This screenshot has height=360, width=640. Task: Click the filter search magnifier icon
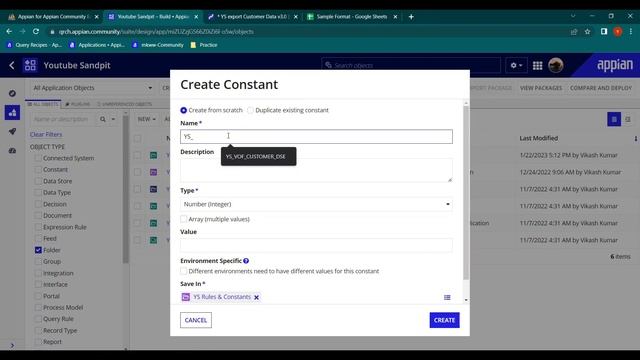[103, 119]
